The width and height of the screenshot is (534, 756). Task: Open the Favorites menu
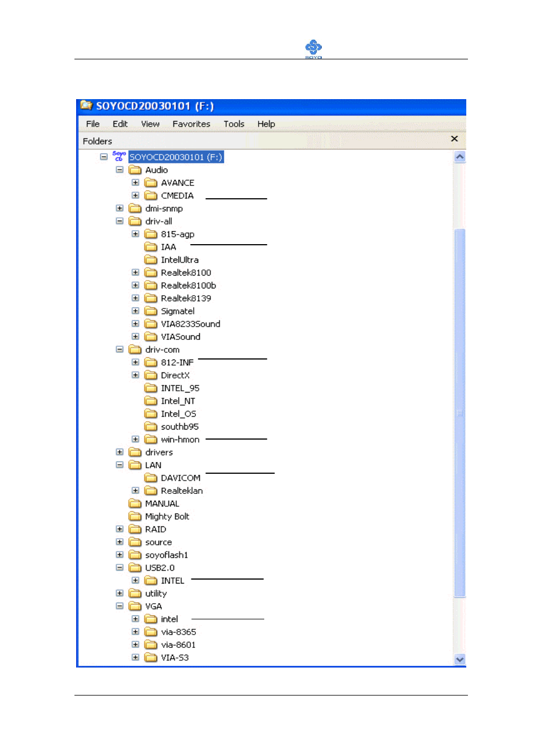191,124
